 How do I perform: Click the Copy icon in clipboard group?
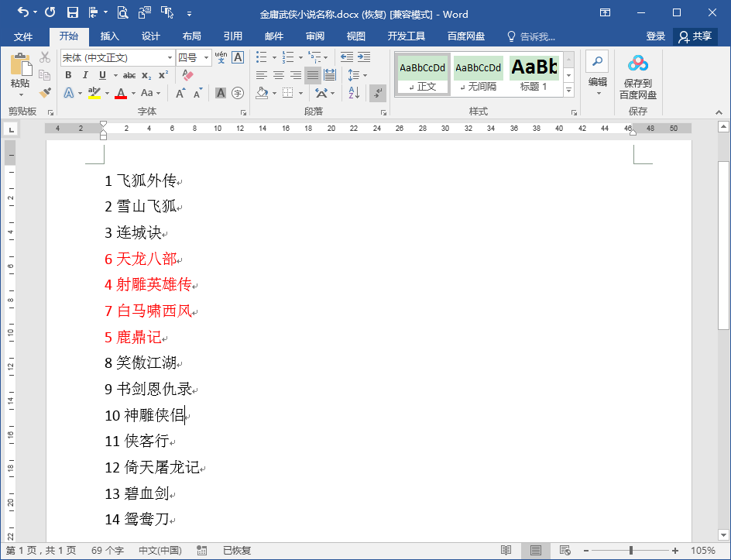45,75
